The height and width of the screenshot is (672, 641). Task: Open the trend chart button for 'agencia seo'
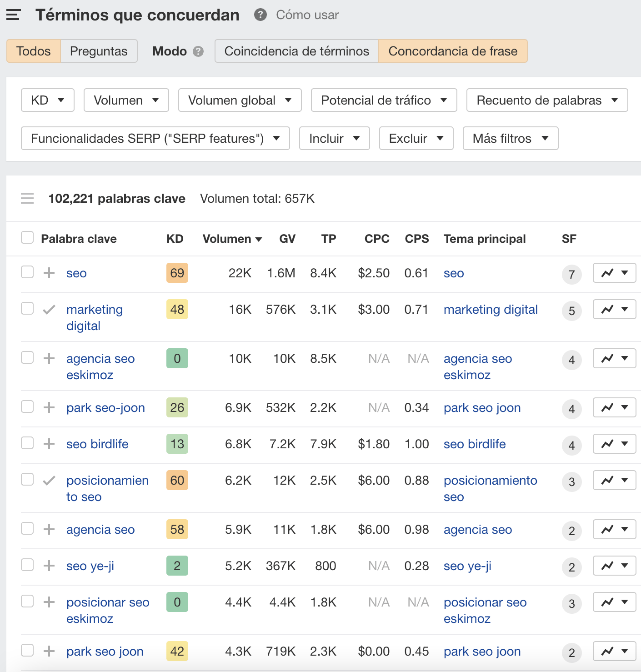coord(614,529)
